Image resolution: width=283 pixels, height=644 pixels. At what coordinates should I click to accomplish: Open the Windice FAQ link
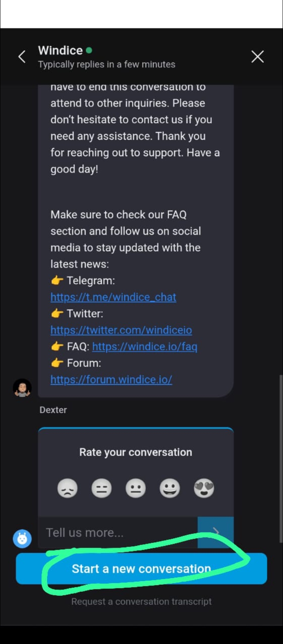coord(145,346)
